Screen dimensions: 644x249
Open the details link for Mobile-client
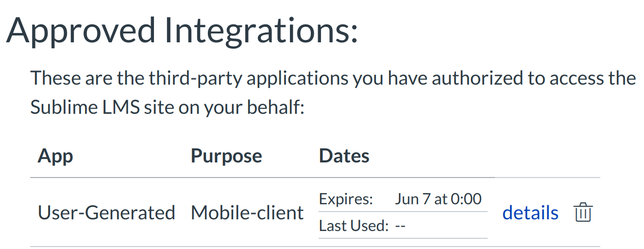click(x=530, y=213)
